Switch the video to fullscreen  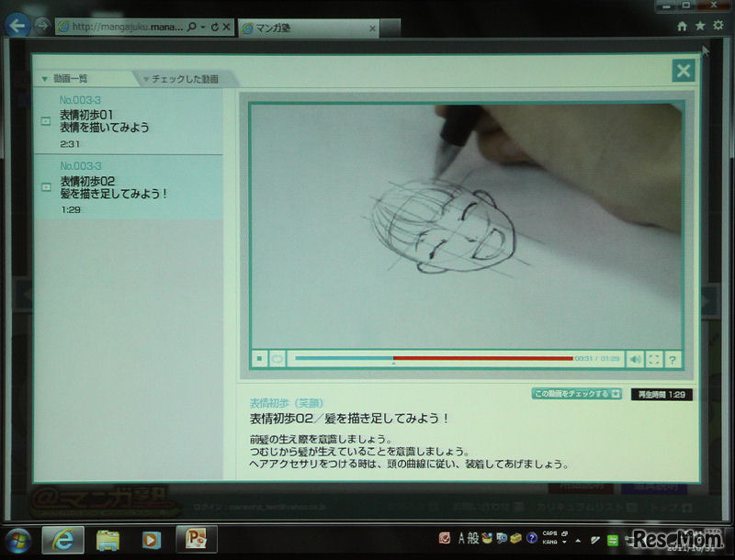(654, 360)
